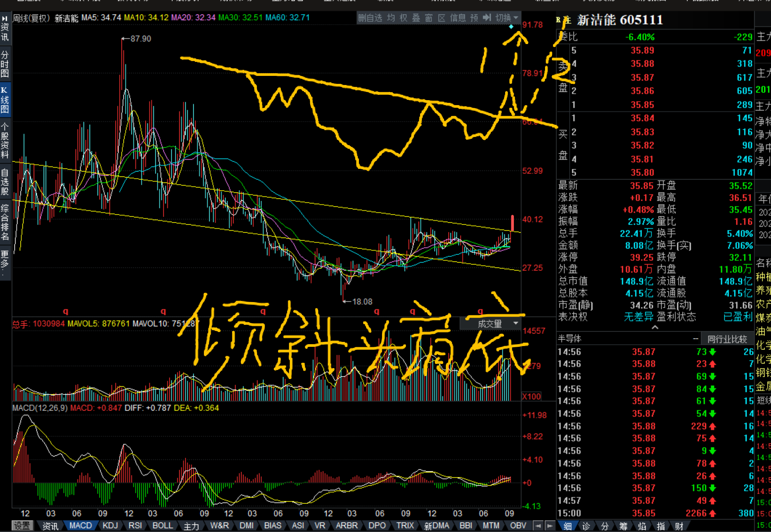This screenshot has height=532, width=771.
Task: Click the 窗 multi-window icon
Action: pos(429,17)
